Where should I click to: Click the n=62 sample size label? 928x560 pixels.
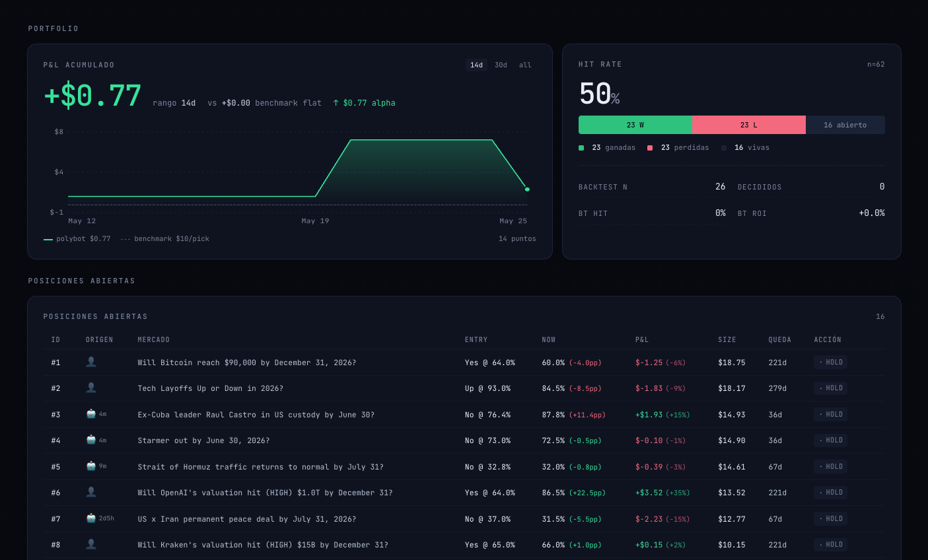876,64
